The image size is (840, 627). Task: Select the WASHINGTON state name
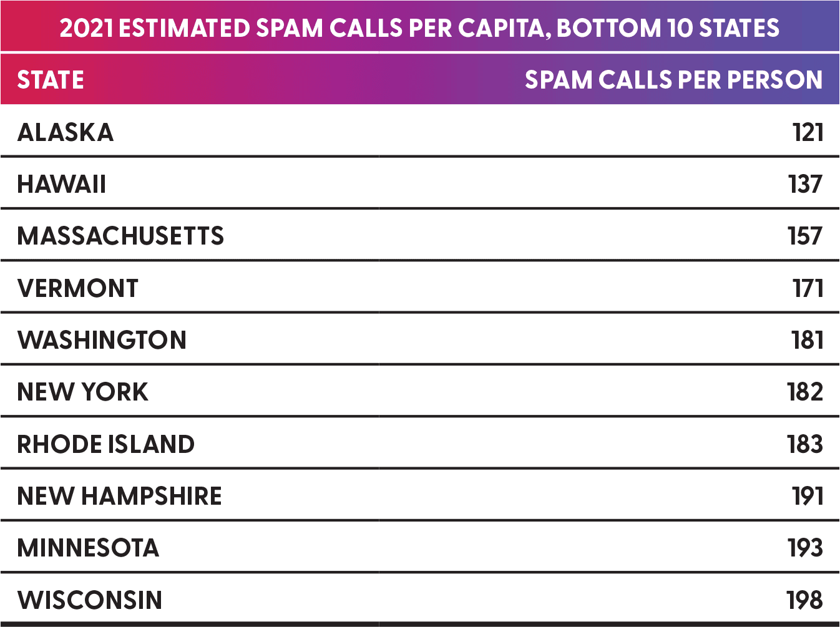point(102,340)
